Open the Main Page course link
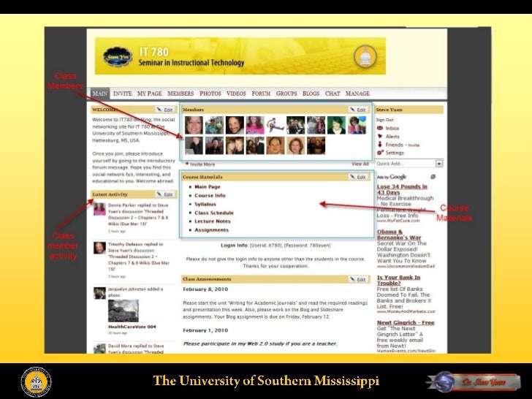Image resolution: width=532 pixels, height=399 pixels. click(x=208, y=186)
